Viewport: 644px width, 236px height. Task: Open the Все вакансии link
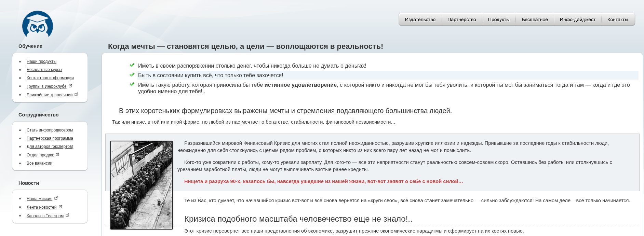(x=39, y=163)
